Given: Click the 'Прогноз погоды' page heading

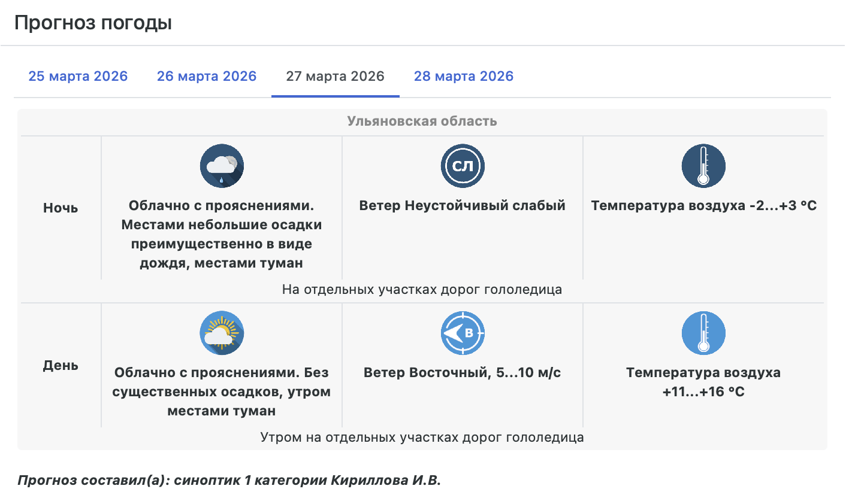Looking at the screenshot, I should click(x=93, y=23).
